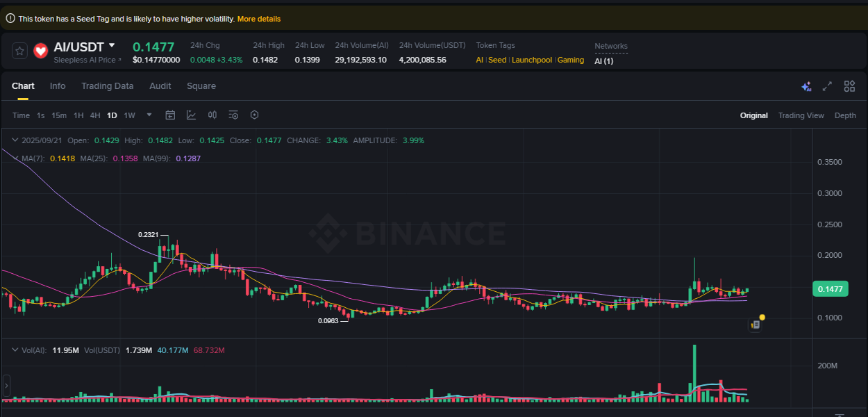The height and width of the screenshot is (417, 868).
Task: Enter fullscreen with the expand arrows icon
Action: (827, 86)
